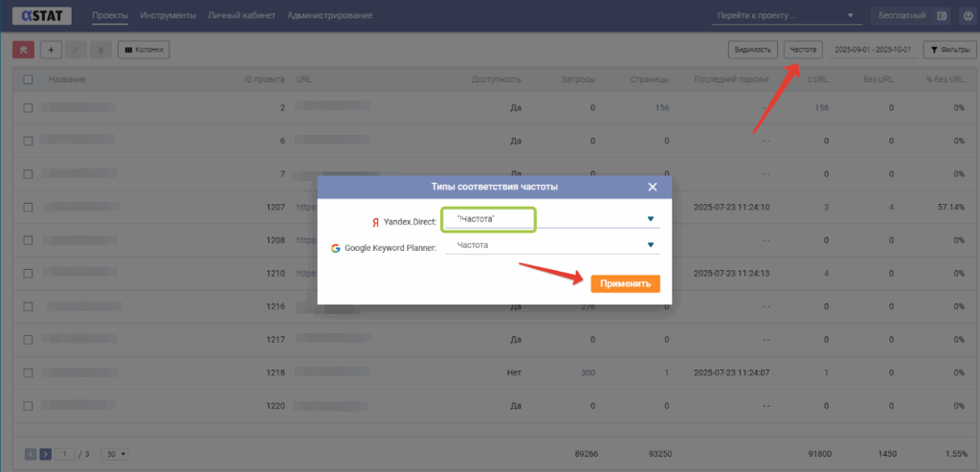Click the red tools icon button
Viewport: 980px width, 472px height.
tap(24, 49)
